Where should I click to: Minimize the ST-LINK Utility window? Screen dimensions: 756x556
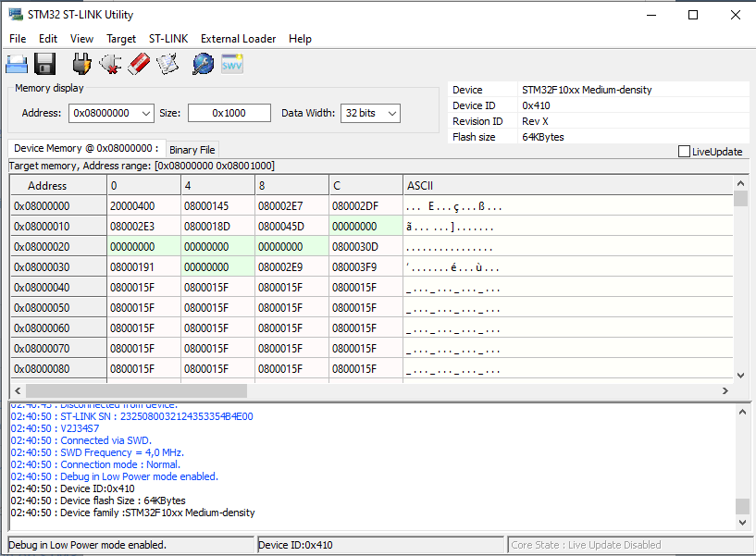651,15
